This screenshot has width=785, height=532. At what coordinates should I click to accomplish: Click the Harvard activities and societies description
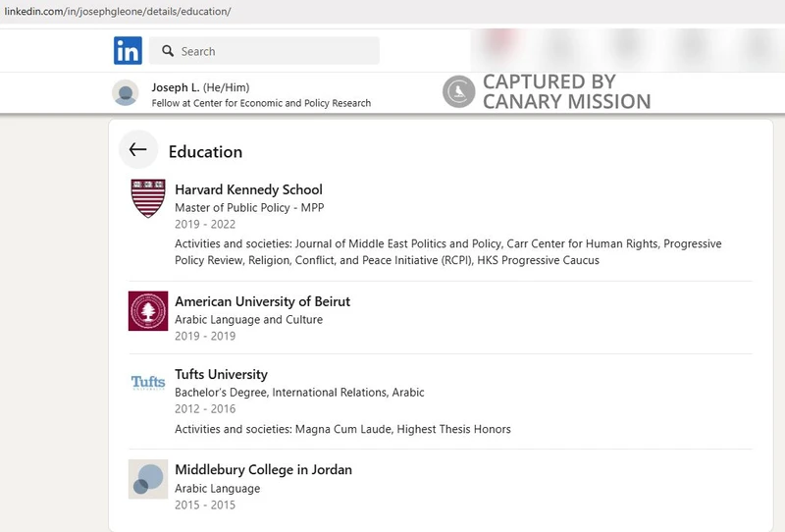[x=448, y=252]
